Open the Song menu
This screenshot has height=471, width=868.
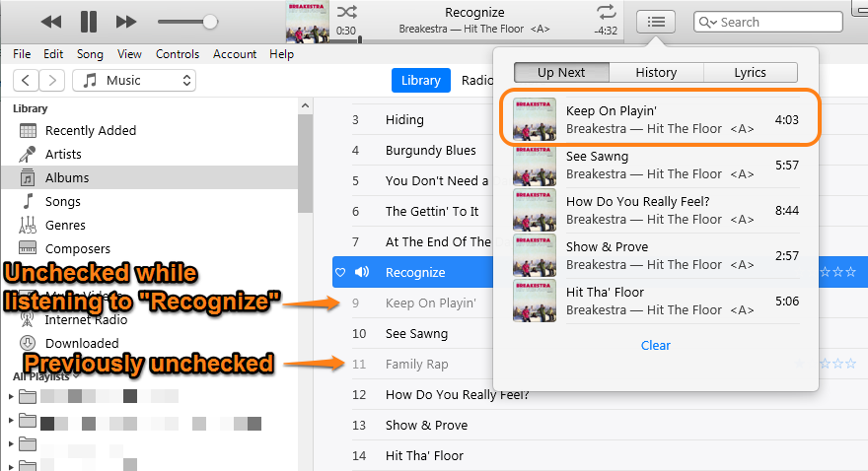[90, 54]
